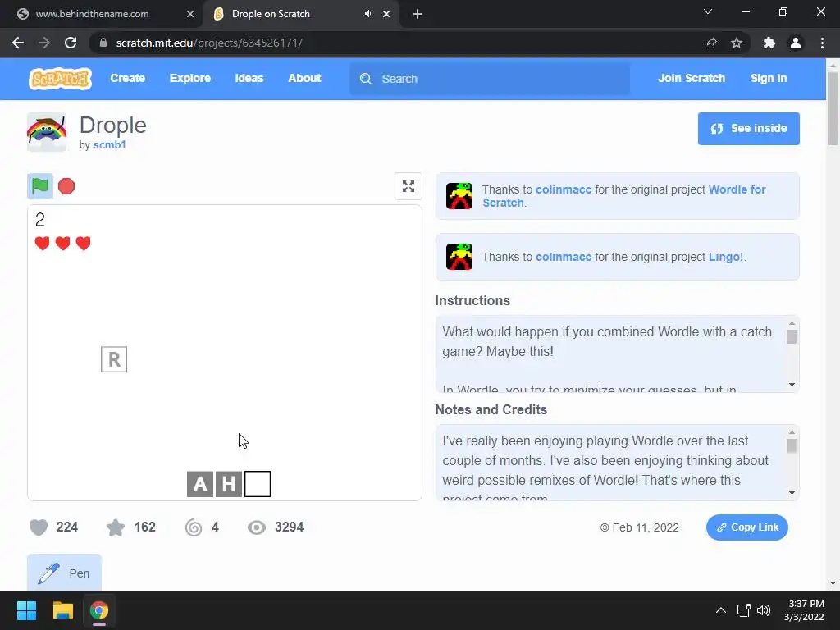Open the taskbar clock and date
Image resolution: width=840 pixels, height=630 pixels.
click(x=804, y=610)
